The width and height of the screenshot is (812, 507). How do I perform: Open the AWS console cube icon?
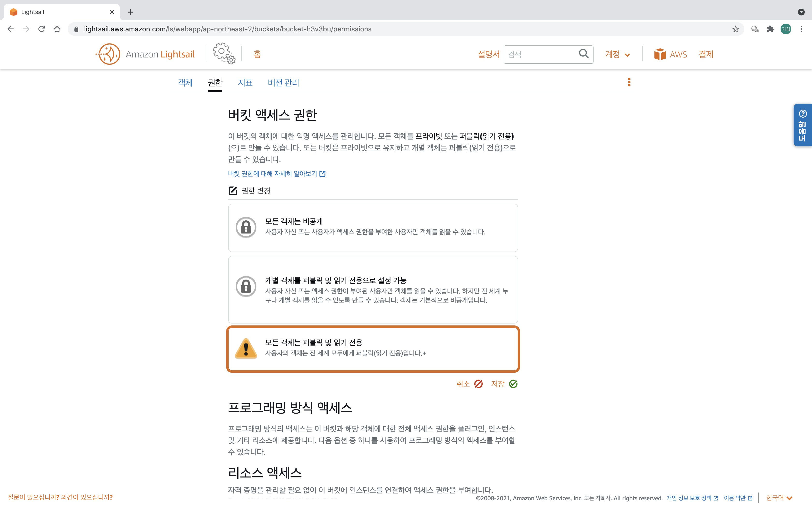660,54
